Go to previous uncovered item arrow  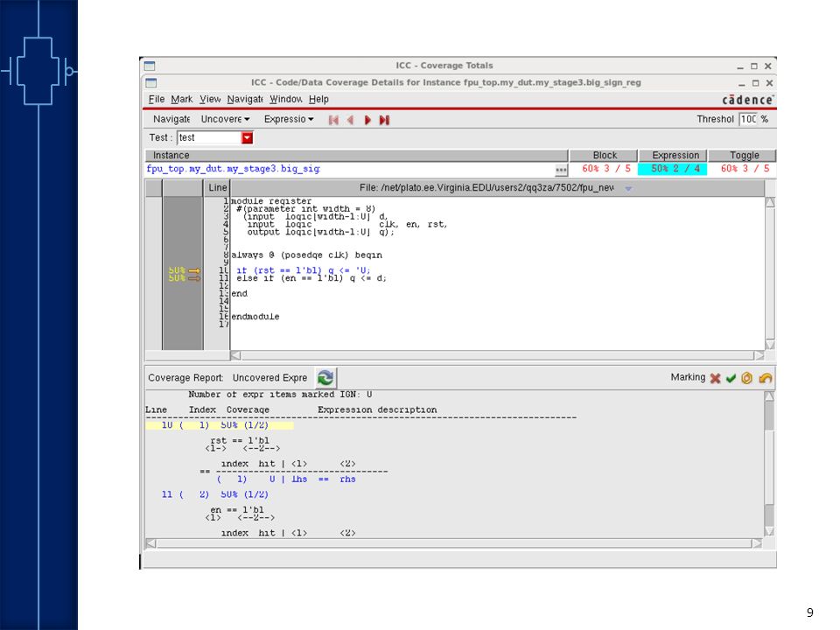pos(350,120)
